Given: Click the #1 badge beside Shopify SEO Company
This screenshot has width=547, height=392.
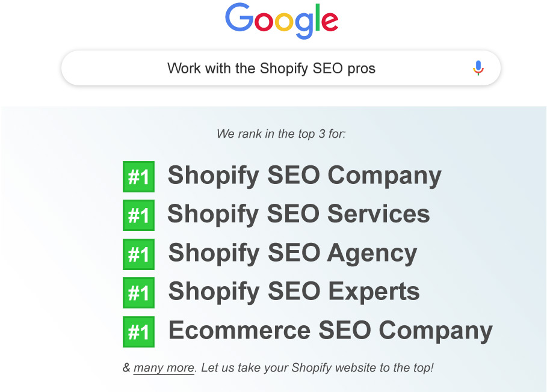Looking at the screenshot, I should pos(138,177).
